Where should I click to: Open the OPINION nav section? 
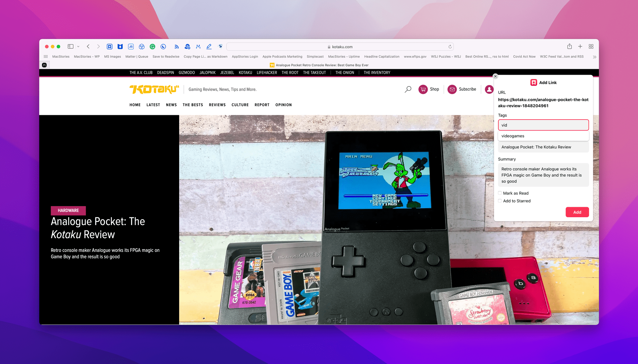point(283,105)
